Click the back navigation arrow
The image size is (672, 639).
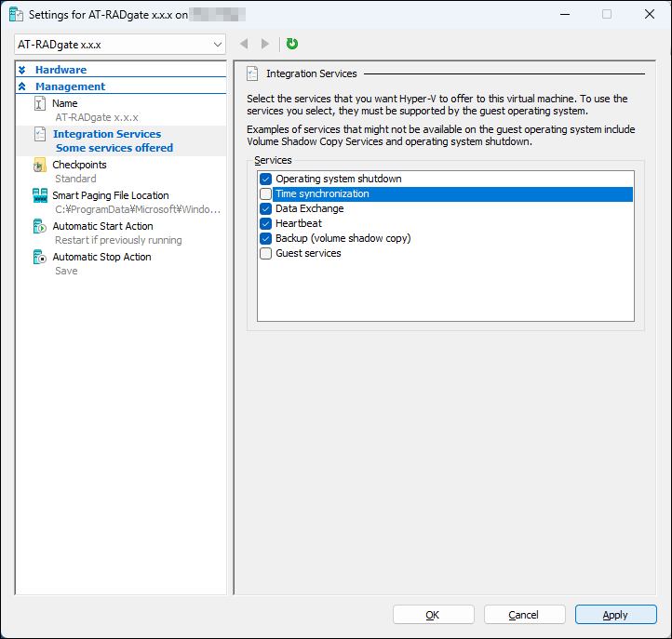[244, 44]
